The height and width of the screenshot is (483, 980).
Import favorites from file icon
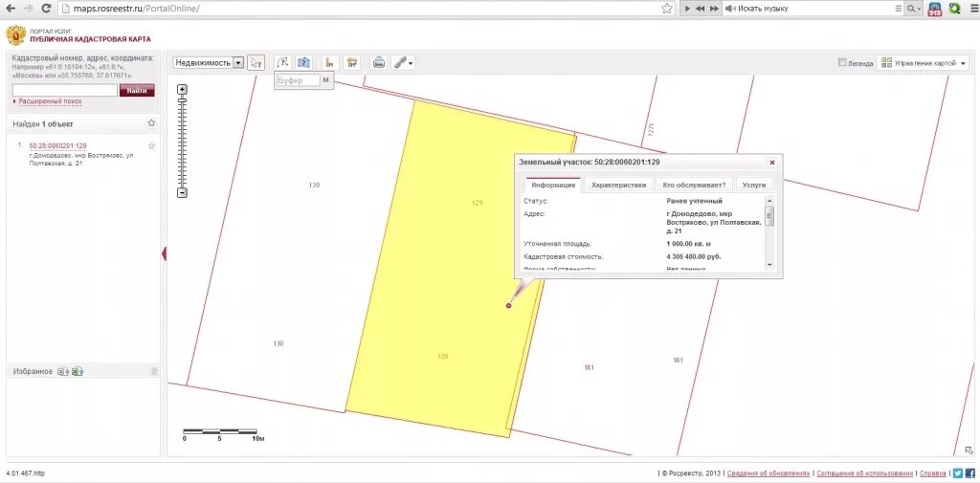(x=63, y=371)
